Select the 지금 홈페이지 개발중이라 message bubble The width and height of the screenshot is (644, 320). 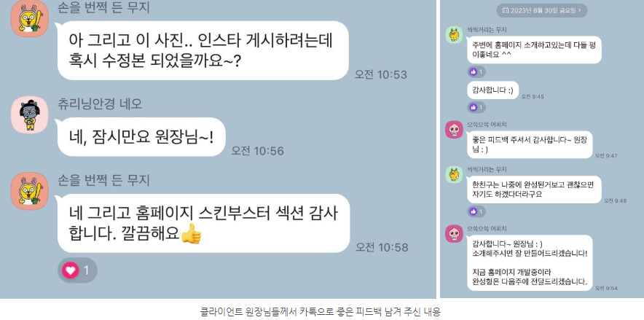530,263
